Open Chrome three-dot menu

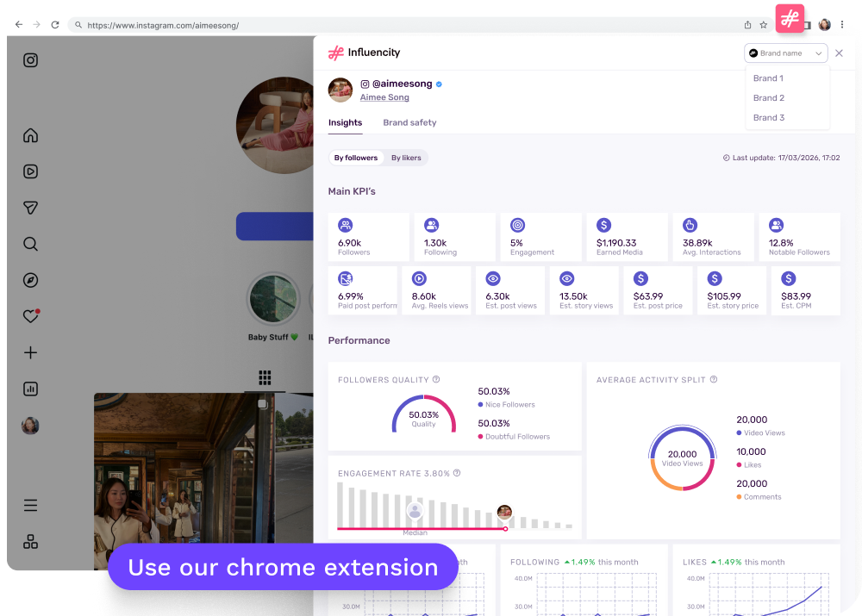tap(841, 25)
